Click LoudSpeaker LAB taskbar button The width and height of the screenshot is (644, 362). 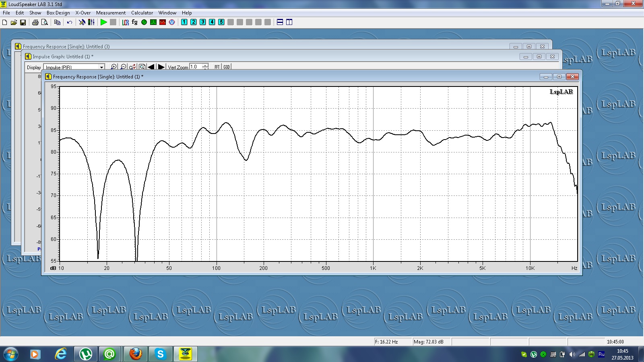[185, 354]
